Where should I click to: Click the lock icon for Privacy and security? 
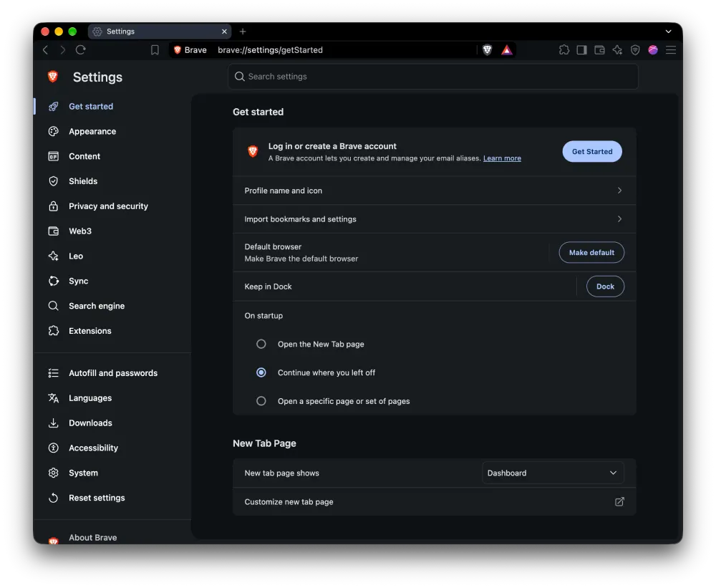[54, 206]
